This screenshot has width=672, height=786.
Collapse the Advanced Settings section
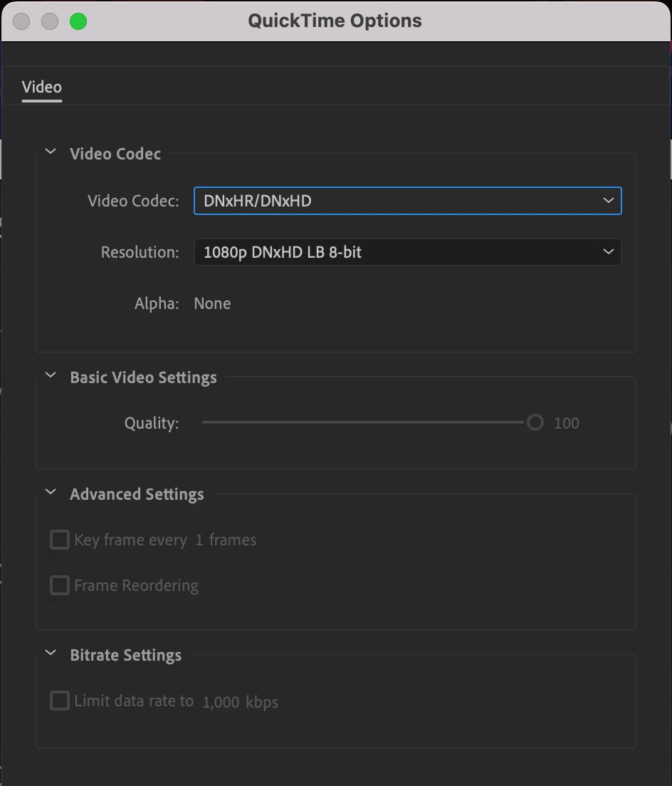click(51, 492)
